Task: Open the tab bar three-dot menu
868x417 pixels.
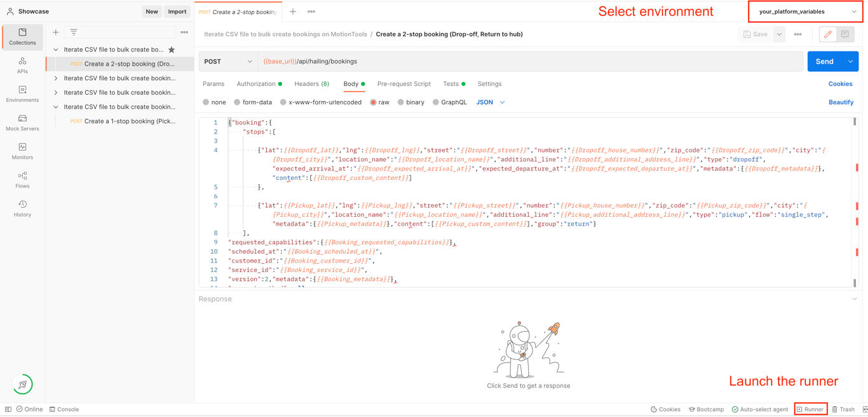Action: 311,11
